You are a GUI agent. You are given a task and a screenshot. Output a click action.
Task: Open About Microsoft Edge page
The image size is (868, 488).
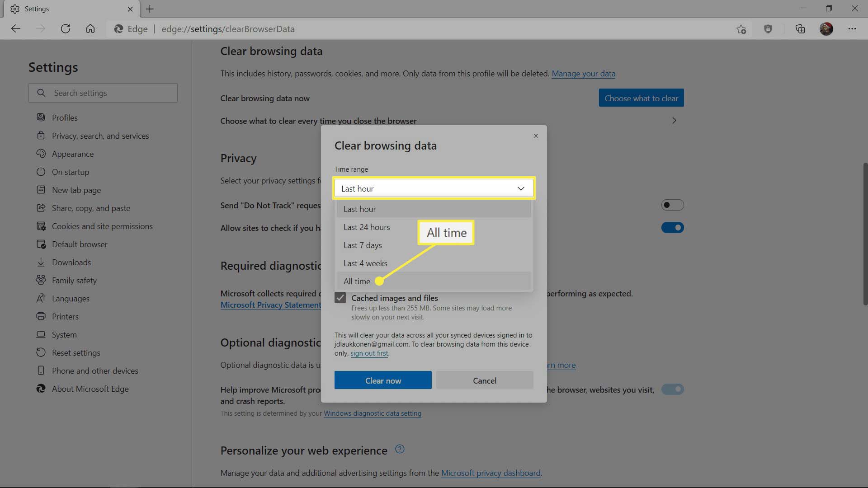coord(90,389)
